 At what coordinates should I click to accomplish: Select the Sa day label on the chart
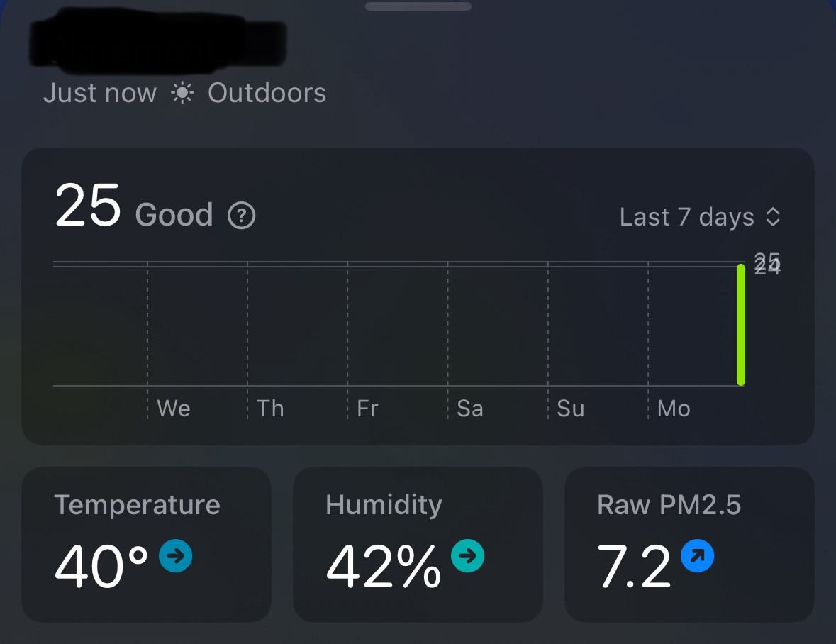[469, 409]
